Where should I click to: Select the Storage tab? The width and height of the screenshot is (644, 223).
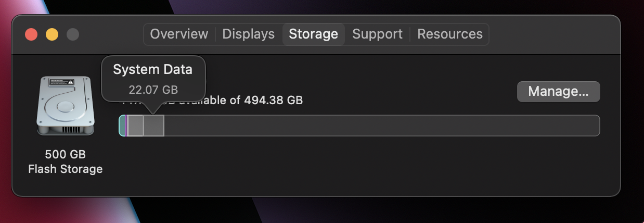pyautogui.click(x=313, y=34)
